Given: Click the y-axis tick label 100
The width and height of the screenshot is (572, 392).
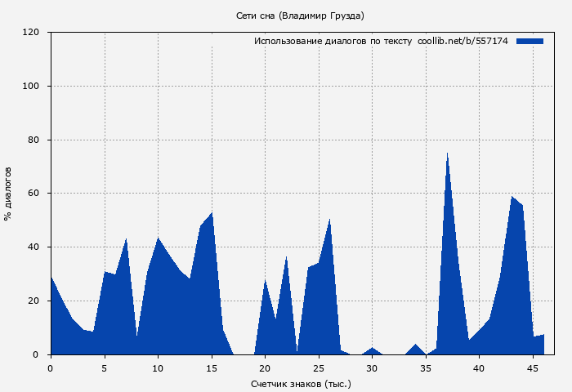Looking at the screenshot, I should click(31, 87).
